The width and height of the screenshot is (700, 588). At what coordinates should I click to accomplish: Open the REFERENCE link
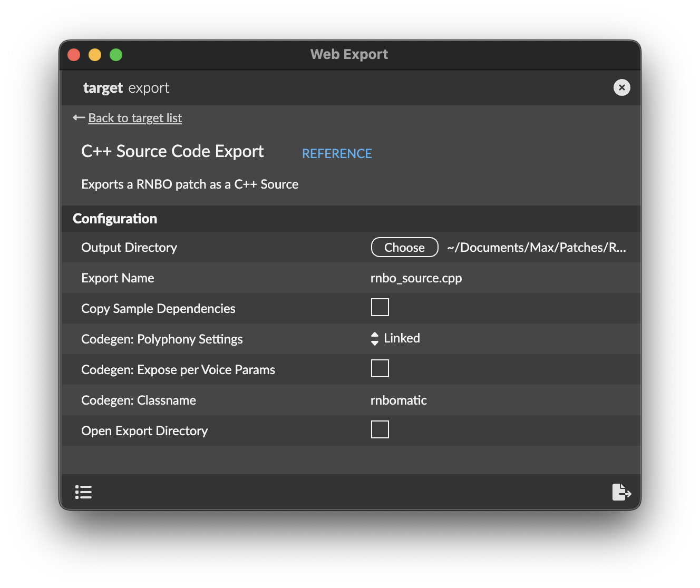click(x=337, y=153)
